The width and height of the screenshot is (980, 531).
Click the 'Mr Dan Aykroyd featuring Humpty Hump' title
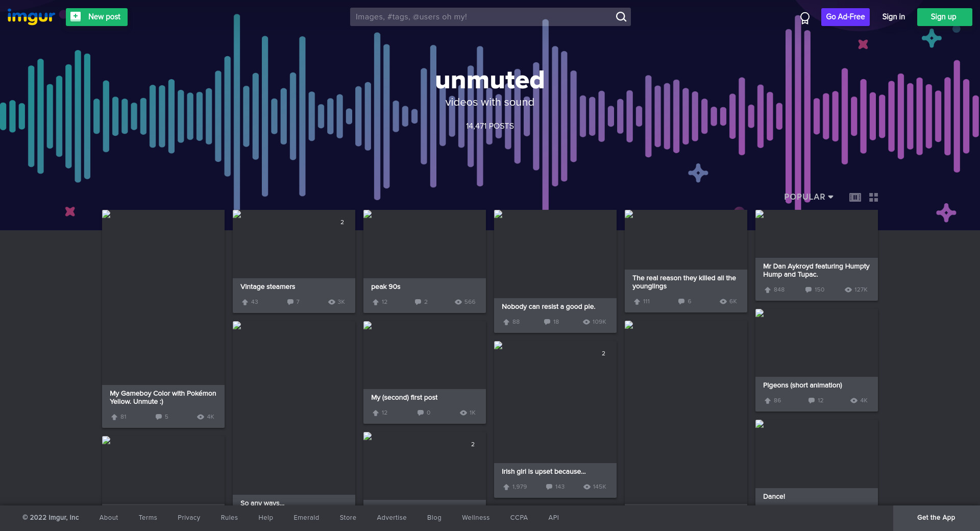coord(816,271)
